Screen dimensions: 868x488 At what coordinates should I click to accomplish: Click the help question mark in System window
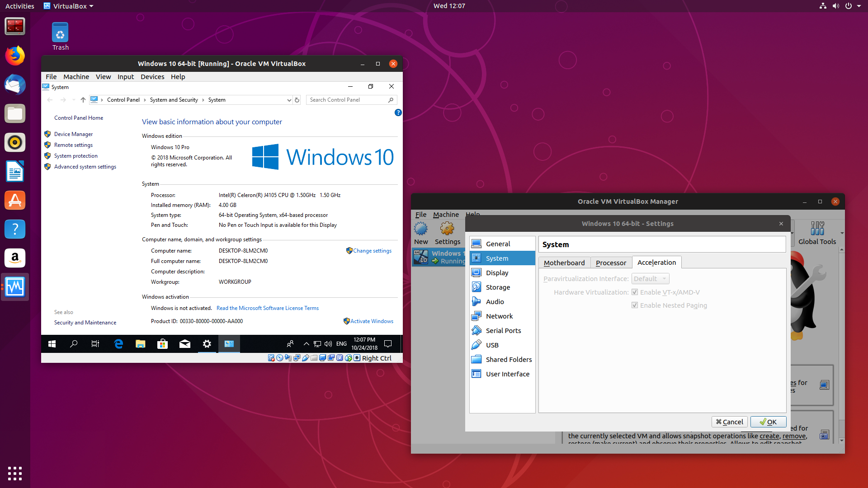pyautogui.click(x=398, y=113)
